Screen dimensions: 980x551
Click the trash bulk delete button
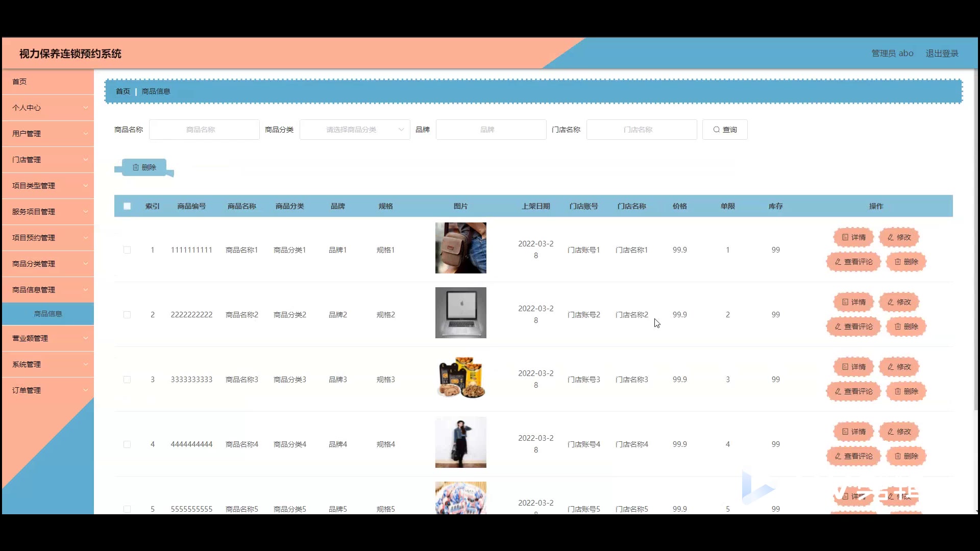pos(144,167)
